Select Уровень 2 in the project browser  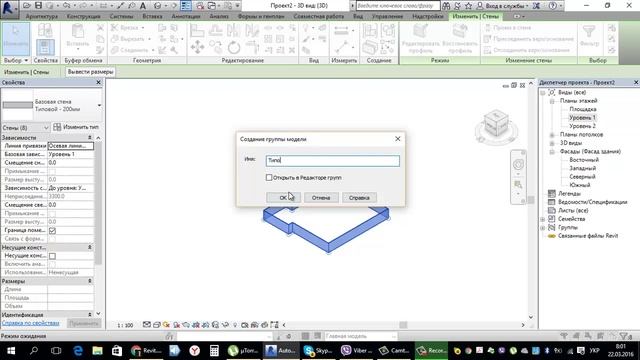(582, 126)
